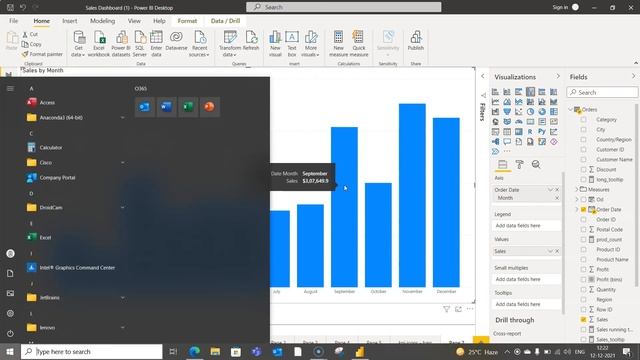Remove Month from the Axis well
The image size is (640, 360).
557,198
